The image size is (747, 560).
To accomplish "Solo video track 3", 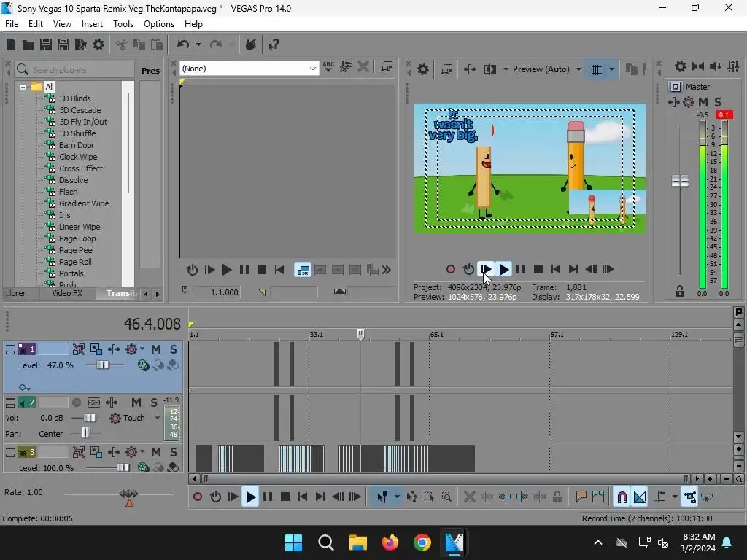I will (x=174, y=452).
